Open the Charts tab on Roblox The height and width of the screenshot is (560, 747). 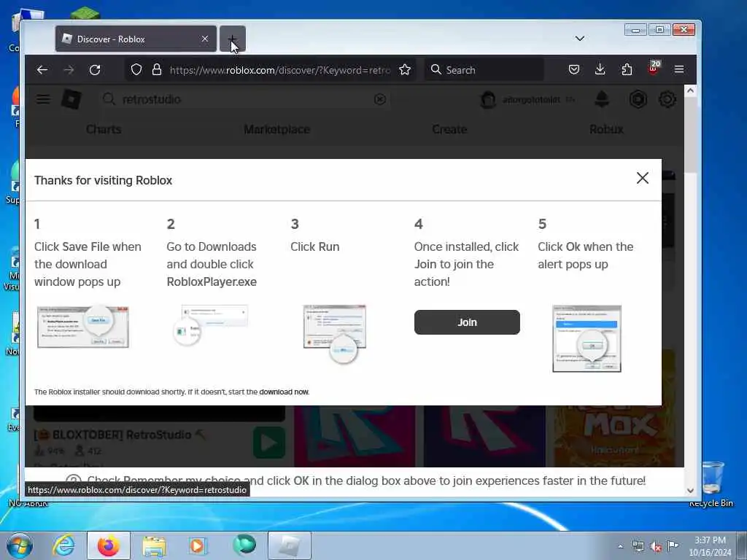[104, 130]
